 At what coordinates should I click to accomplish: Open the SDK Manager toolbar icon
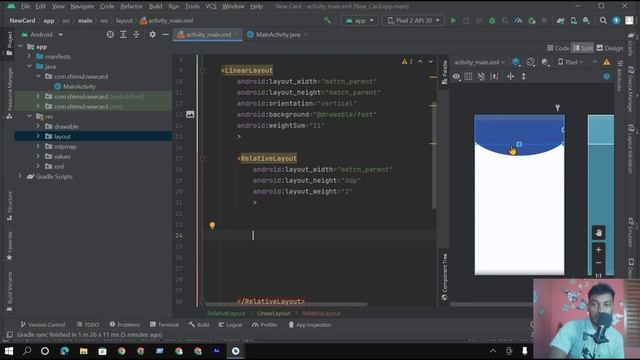point(587,20)
